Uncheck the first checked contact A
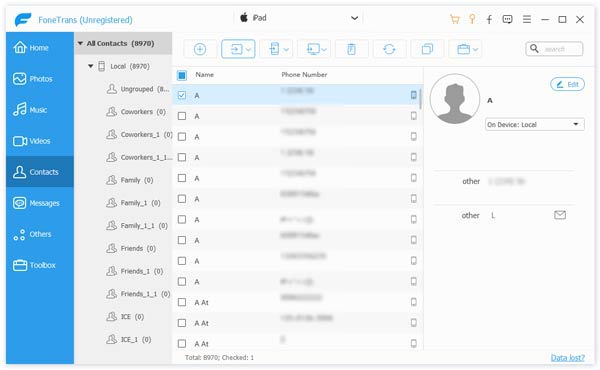This screenshot has height=370, width=600. pyautogui.click(x=182, y=95)
